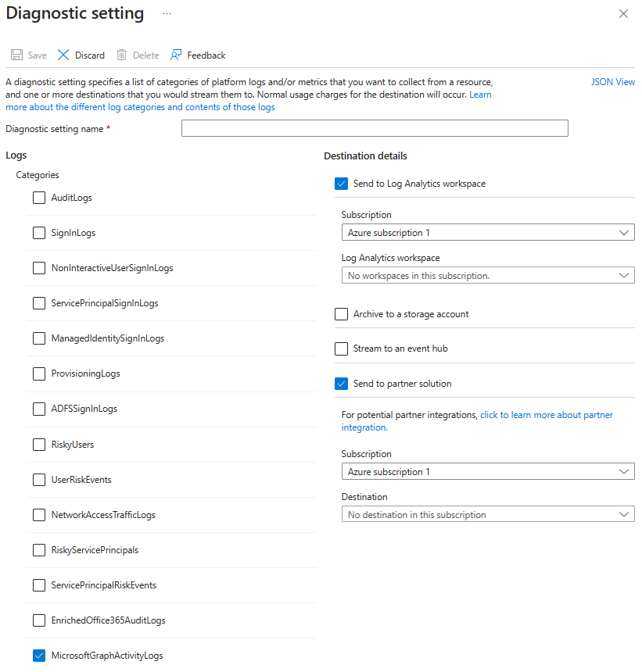The width and height of the screenshot is (642, 672).
Task: Open the partner solution Destination dropdown
Action: click(x=487, y=514)
